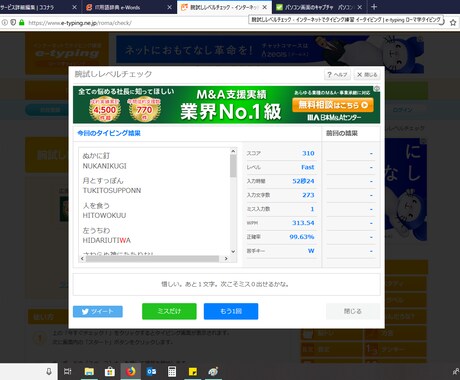
Task: Click the score value 310
Action: [308, 153]
